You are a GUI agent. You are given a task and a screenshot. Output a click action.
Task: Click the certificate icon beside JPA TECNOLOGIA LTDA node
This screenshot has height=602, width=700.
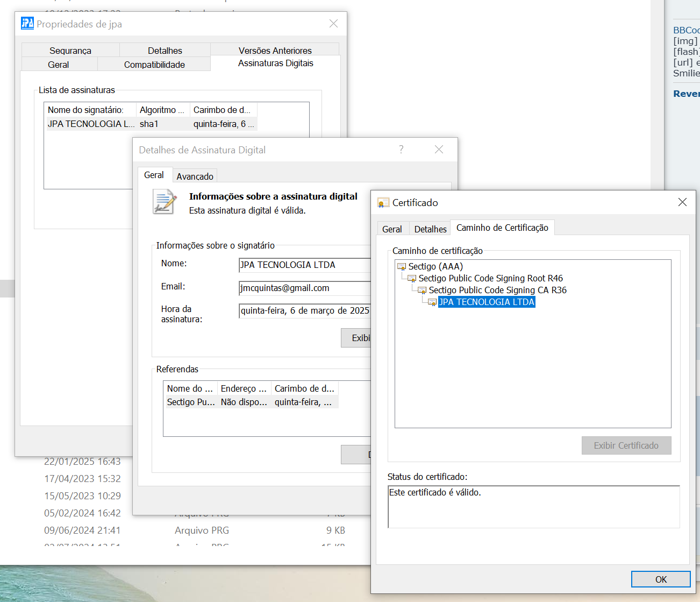click(x=432, y=302)
